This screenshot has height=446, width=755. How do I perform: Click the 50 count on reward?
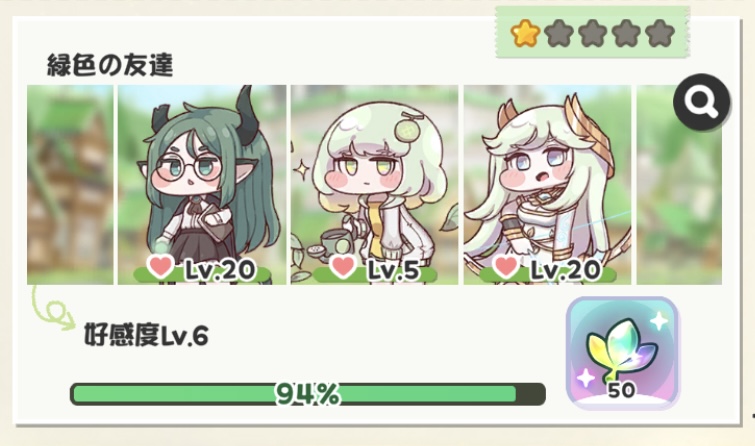point(622,390)
